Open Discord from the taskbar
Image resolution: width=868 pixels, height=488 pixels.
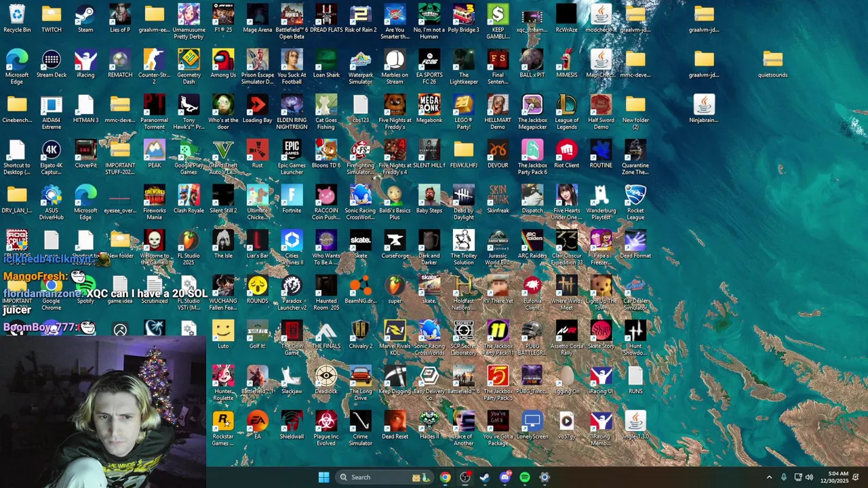(505, 477)
